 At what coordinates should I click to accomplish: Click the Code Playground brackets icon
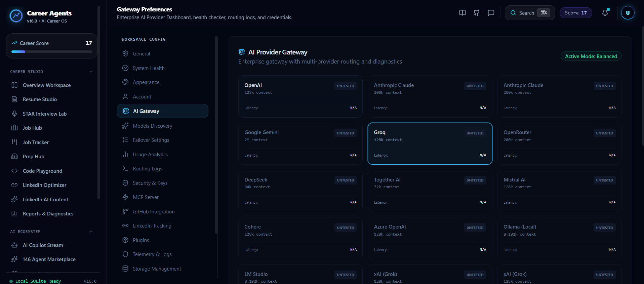point(14,171)
